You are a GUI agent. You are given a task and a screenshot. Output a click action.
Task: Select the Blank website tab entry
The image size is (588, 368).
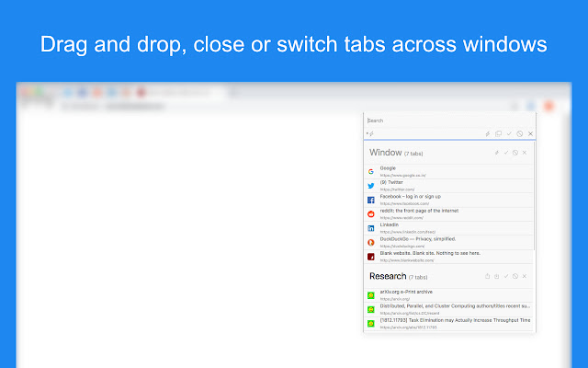click(448, 257)
